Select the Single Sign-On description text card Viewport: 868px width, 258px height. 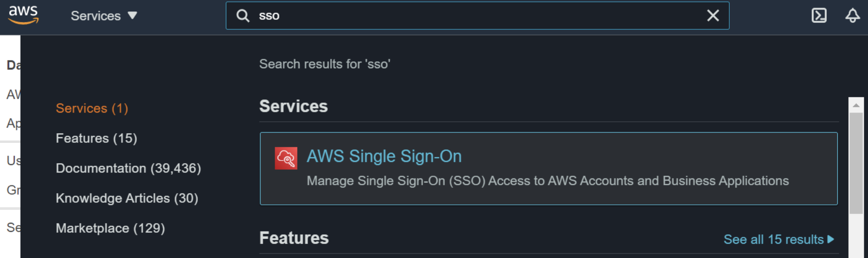pos(548,181)
